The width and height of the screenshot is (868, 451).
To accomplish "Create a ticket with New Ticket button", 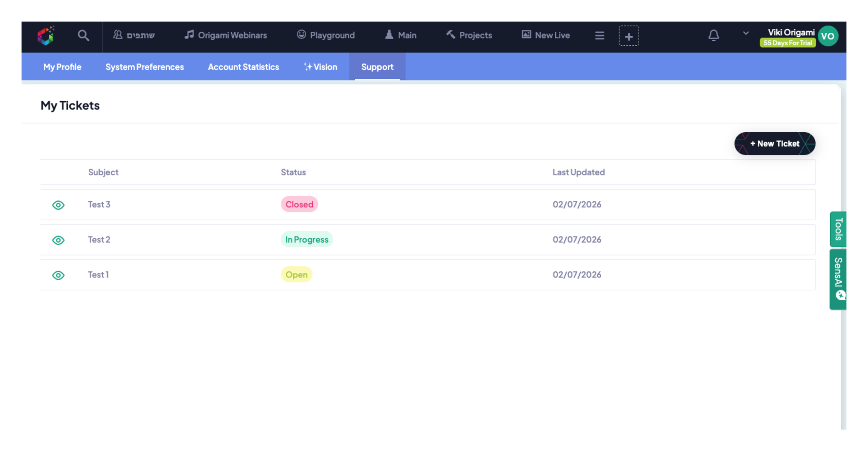I will 775,143.
